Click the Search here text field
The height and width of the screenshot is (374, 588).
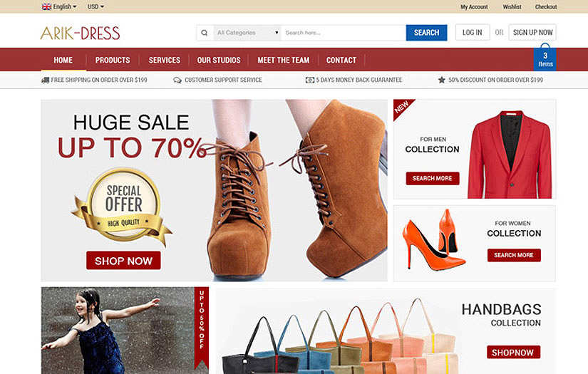point(342,33)
